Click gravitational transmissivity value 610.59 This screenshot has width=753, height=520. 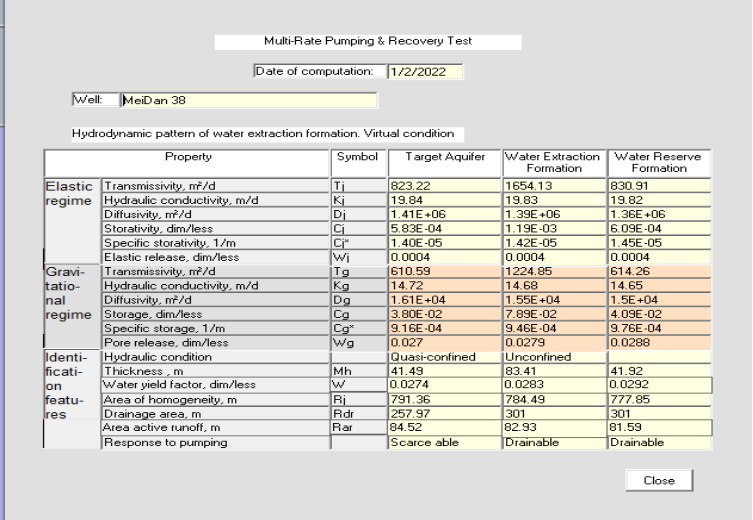[x=444, y=271]
